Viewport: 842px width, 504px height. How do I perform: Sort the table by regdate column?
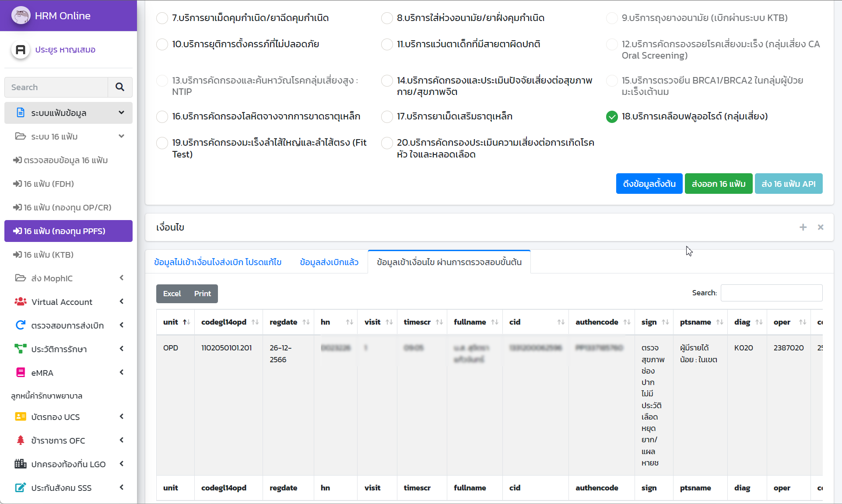point(283,322)
